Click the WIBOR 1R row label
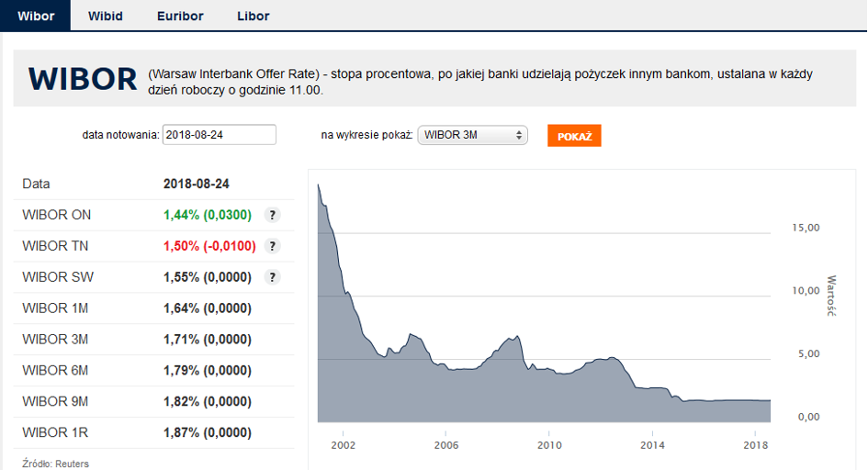This screenshot has height=470, width=868. click(55, 432)
